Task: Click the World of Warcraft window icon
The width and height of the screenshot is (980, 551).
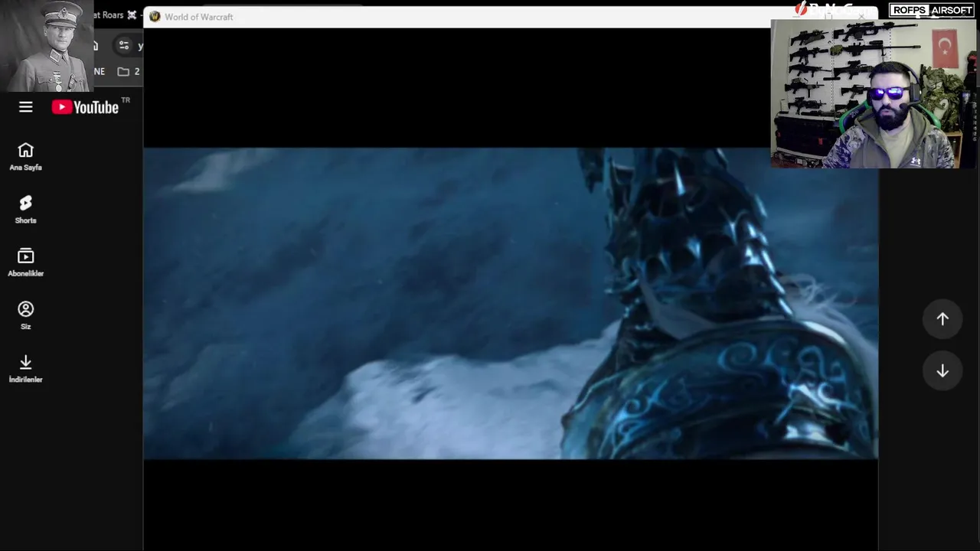Action: (155, 17)
